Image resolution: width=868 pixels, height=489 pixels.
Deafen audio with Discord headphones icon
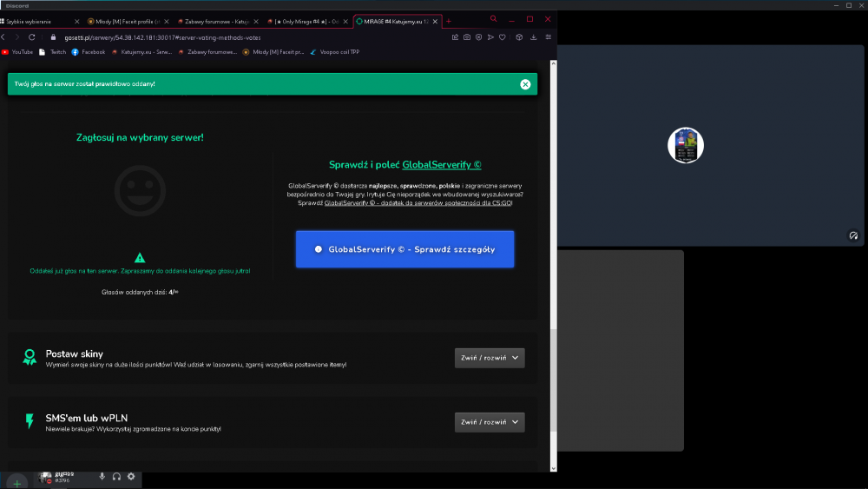point(116,476)
